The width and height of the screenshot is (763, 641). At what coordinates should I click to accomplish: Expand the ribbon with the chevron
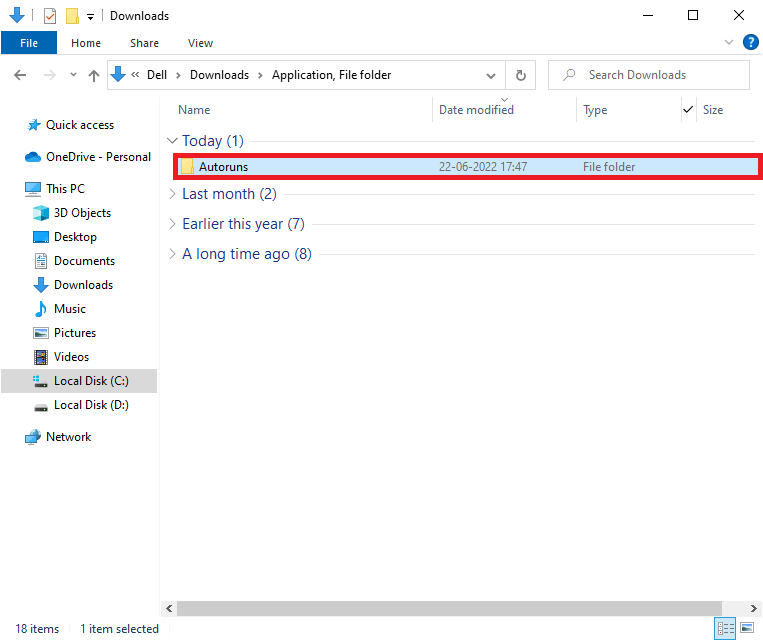pos(728,42)
